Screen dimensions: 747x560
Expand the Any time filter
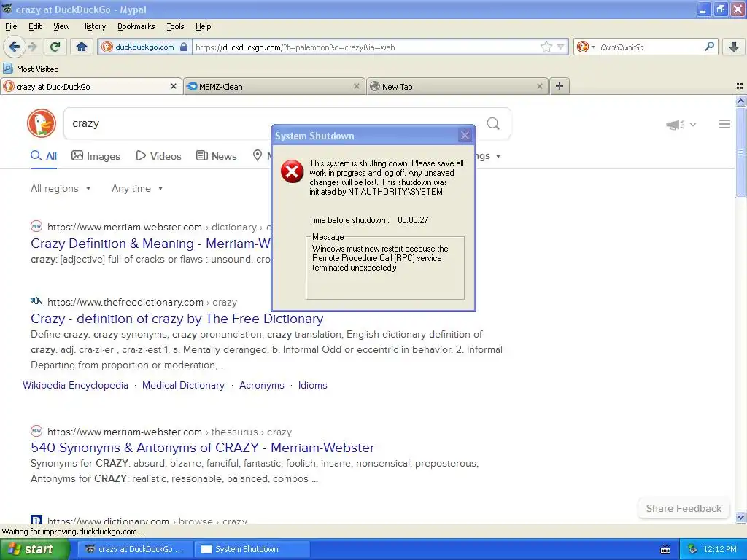[137, 189]
